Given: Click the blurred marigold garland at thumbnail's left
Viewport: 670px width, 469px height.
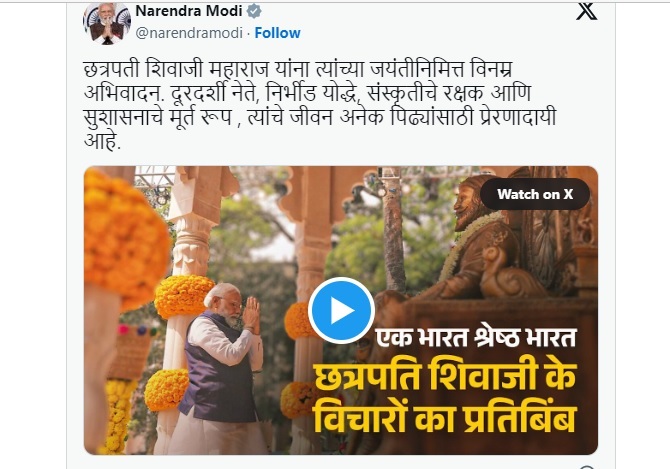Looking at the screenshot, I should point(126,238).
